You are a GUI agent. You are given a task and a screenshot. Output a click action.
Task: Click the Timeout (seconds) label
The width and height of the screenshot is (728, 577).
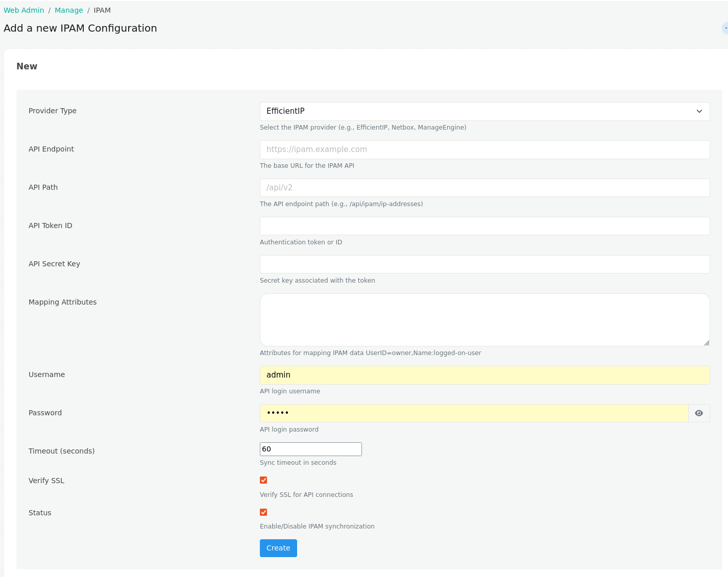click(61, 451)
